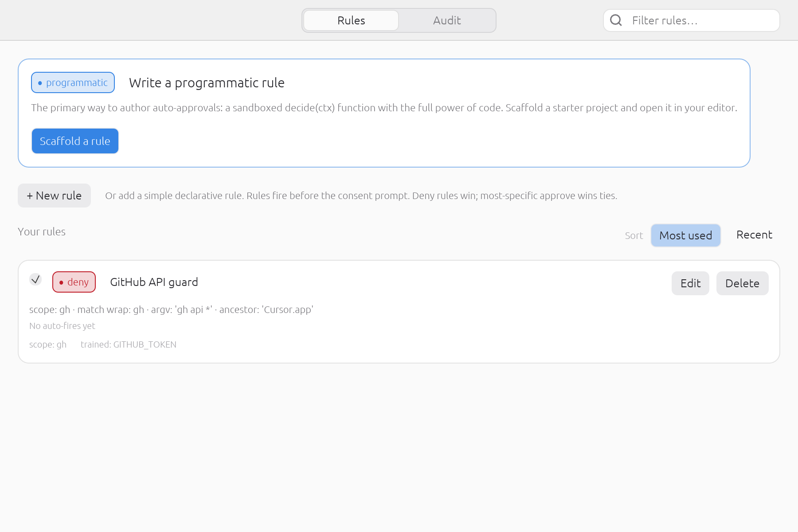Screen dimensions: 798x532
Task: Click the 'trained: GITHUB_TOKEN' tag
Action: click(129, 344)
